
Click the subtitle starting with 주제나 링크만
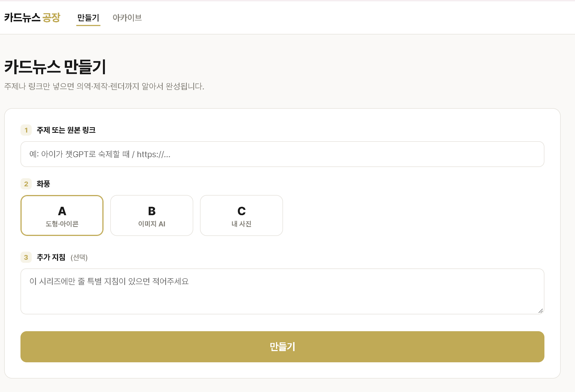pos(104,86)
